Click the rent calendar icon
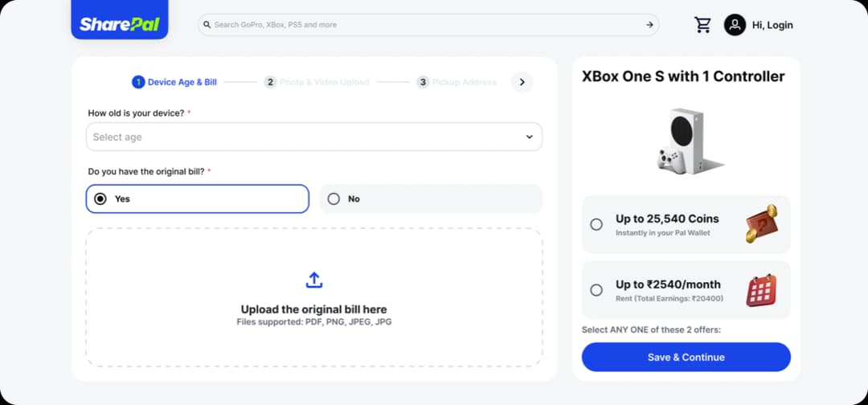 [x=760, y=290]
